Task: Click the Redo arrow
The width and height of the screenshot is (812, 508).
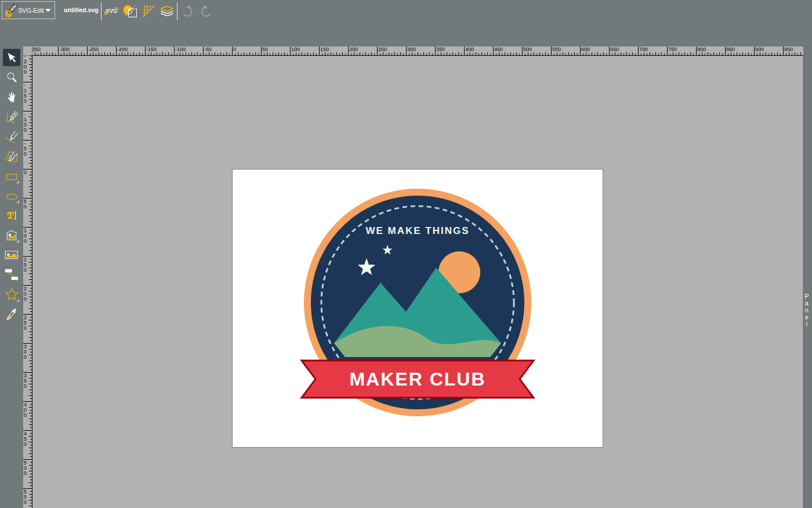Action: (x=206, y=11)
